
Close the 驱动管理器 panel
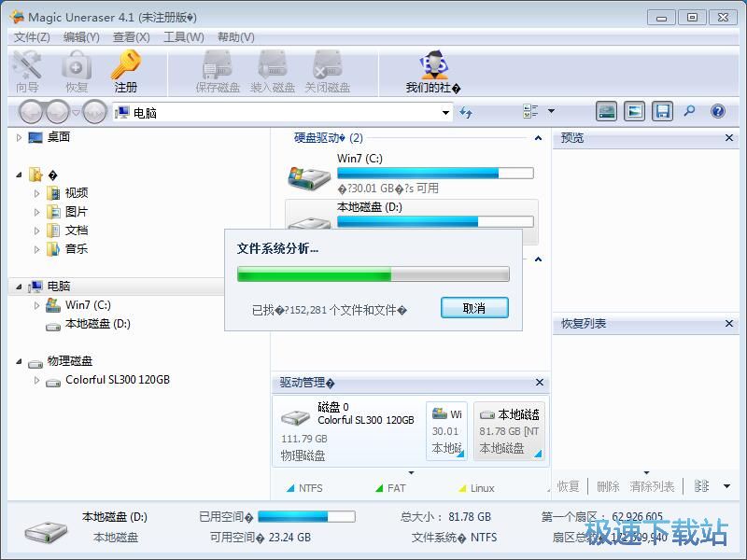(540, 382)
